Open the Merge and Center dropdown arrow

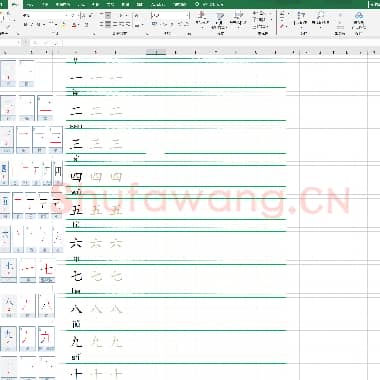142,25
